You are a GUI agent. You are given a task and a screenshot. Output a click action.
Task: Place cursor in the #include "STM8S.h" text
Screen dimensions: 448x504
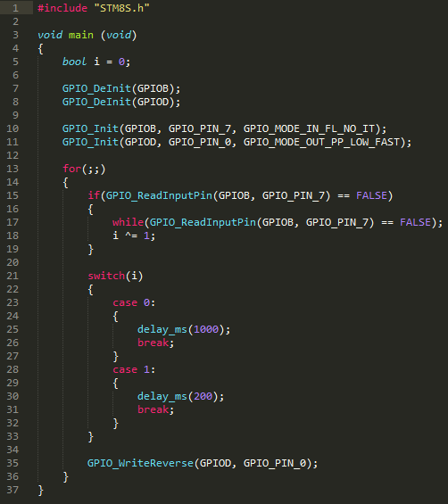[x=94, y=8]
